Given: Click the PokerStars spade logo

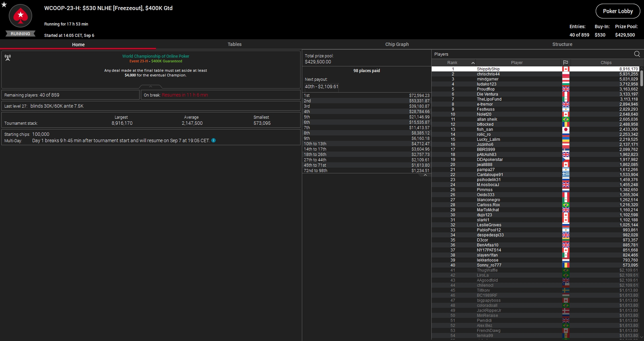Looking at the screenshot, I should [20, 16].
